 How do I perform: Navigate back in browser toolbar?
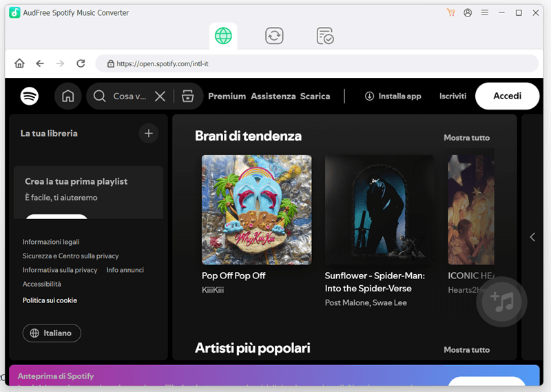coord(40,63)
